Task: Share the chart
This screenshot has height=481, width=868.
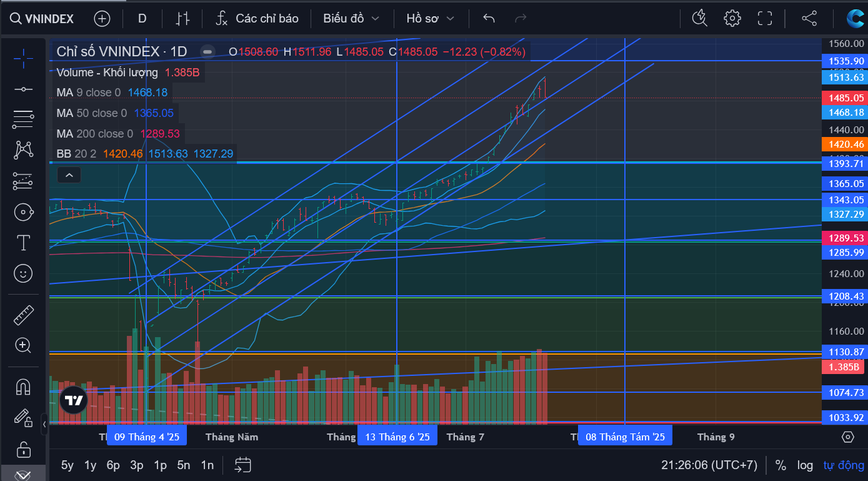Action: coord(809,18)
